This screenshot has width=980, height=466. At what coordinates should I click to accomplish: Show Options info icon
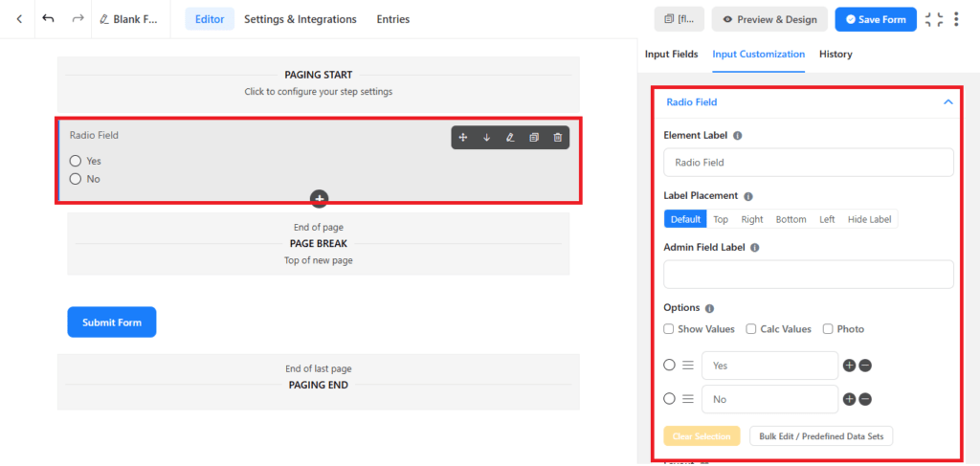click(709, 308)
